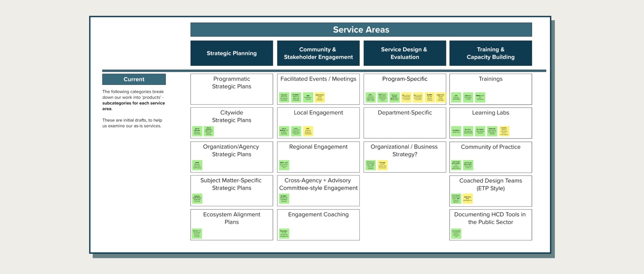Click the third green sticky in Trainings
644x274 pixels.
point(480,97)
